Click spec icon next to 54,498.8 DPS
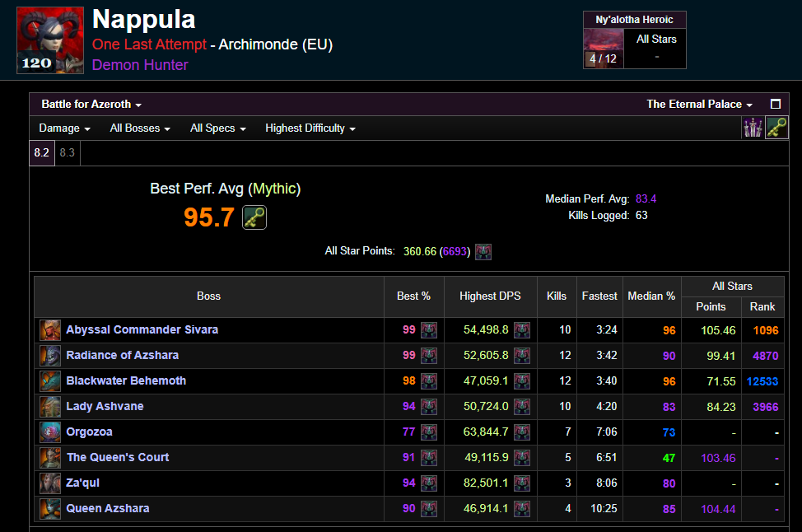Image resolution: width=802 pixels, height=532 pixels. pyautogui.click(x=522, y=330)
